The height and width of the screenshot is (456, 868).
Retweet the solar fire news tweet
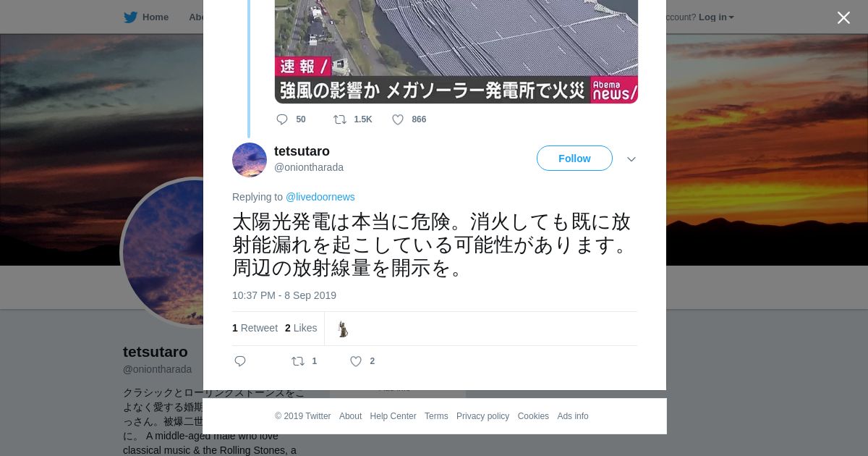(x=339, y=119)
